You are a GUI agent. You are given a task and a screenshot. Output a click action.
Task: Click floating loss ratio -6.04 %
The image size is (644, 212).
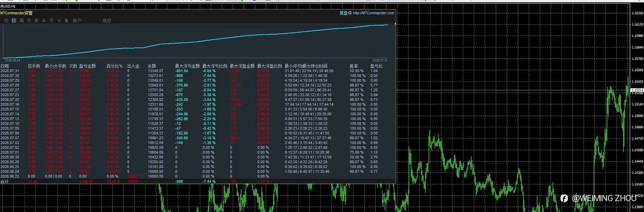click(209, 71)
